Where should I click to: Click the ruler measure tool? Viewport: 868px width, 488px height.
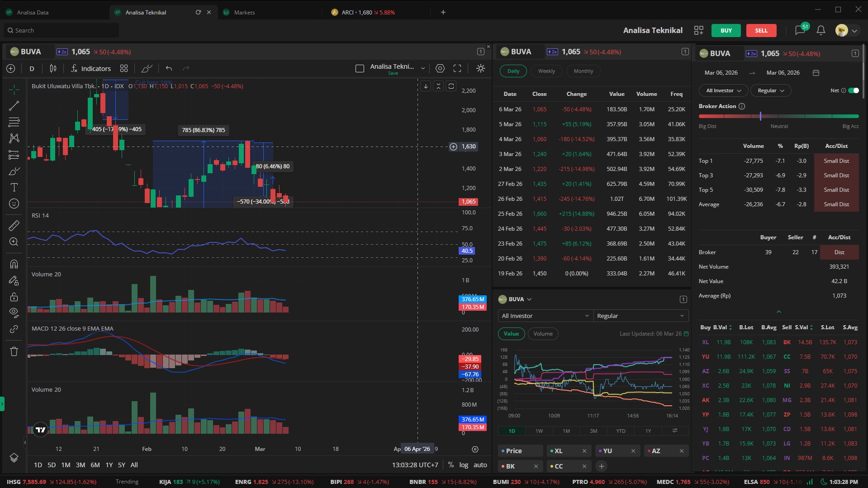(x=14, y=225)
